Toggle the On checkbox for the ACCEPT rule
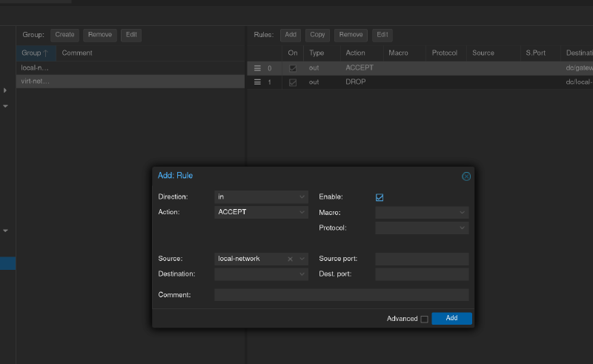This screenshot has width=593, height=364. 293,68
